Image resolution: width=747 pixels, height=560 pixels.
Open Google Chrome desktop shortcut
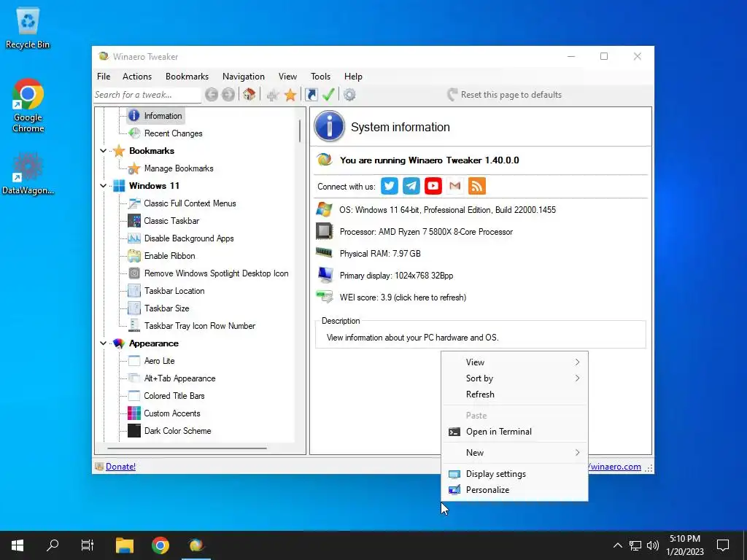click(28, 105)
